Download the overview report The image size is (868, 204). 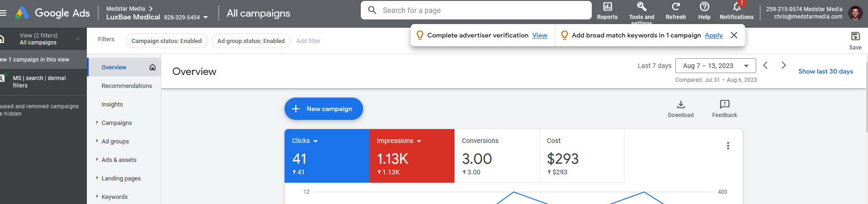point(680,105)
